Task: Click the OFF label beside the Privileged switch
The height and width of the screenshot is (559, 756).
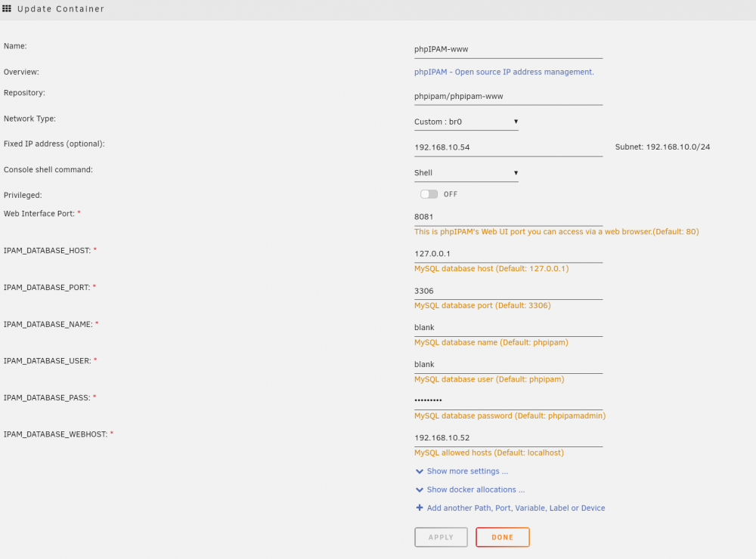Action: click(x=451, y=194)
